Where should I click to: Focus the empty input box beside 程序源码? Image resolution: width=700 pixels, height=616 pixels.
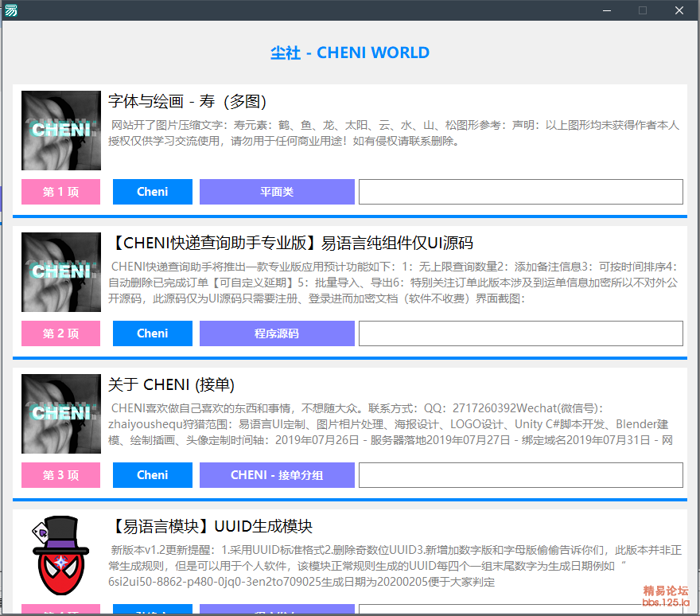(x=520, y=333)
